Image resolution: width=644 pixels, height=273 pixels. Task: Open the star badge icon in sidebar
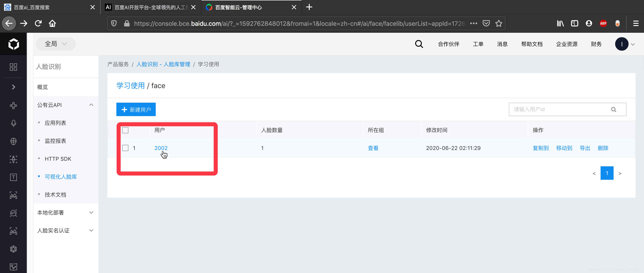(x=13, y=249)
